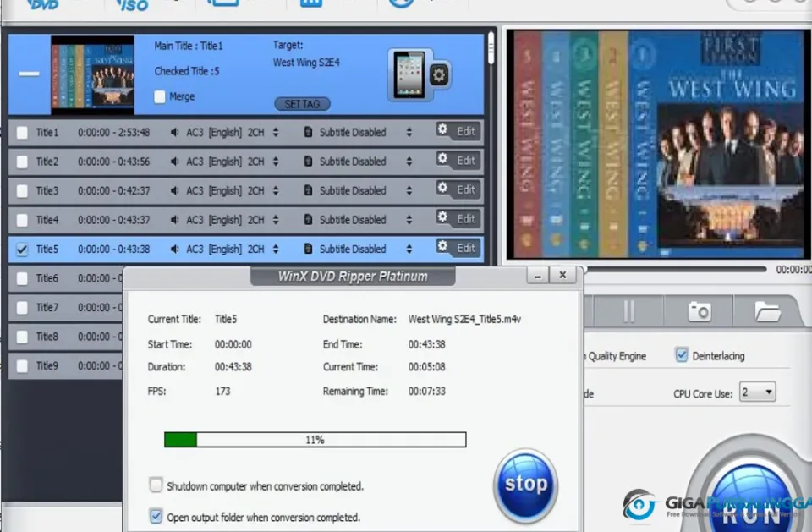
Task: Pause the preview playback
Action: 629,312
